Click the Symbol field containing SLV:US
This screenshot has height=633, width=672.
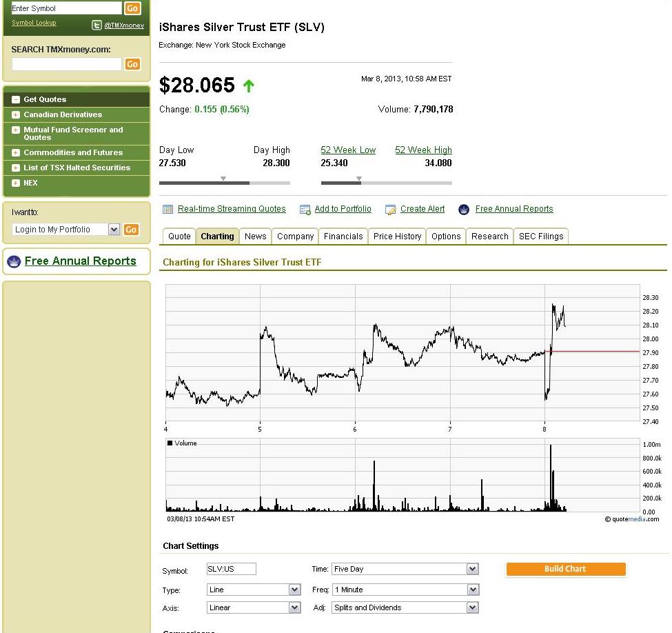232,569
